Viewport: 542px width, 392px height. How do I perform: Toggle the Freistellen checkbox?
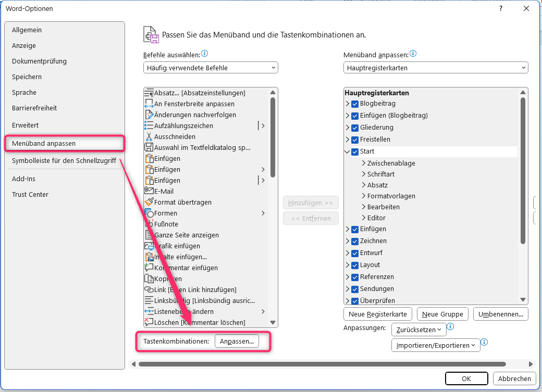click(355, 140)
